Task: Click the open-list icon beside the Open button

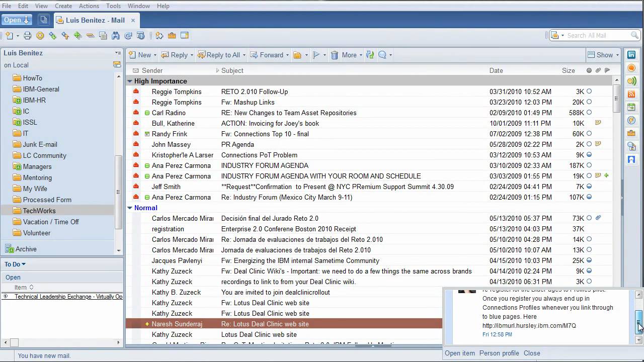Action: coord(44,20)
